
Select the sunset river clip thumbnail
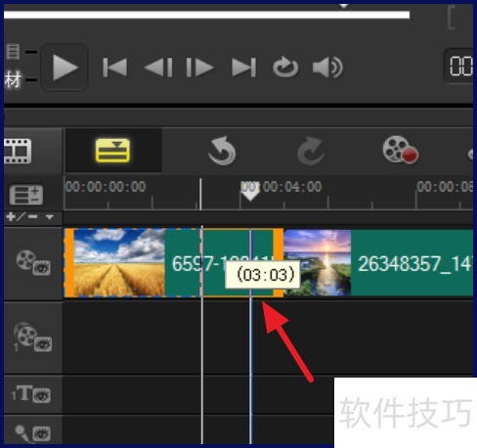click(318, 263)
